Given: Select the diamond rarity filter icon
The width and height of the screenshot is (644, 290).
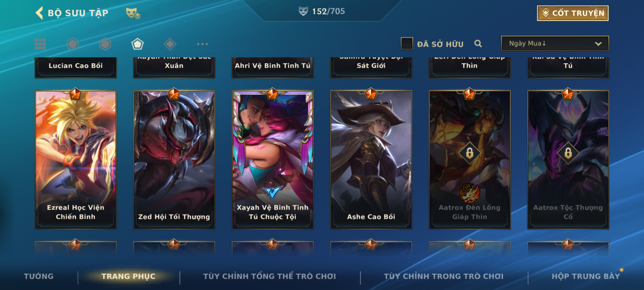Looking at the screenshot, I should [170, 44].
